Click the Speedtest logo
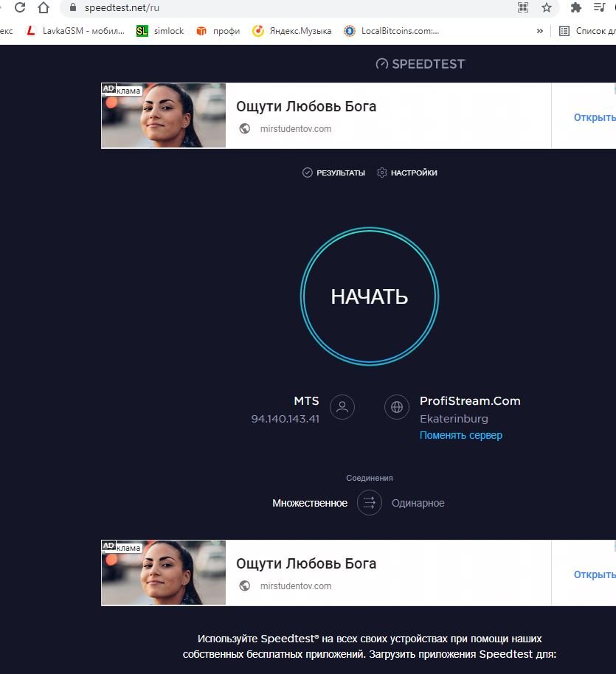This screenshot has width=616, height=674. tap(421, 64)
